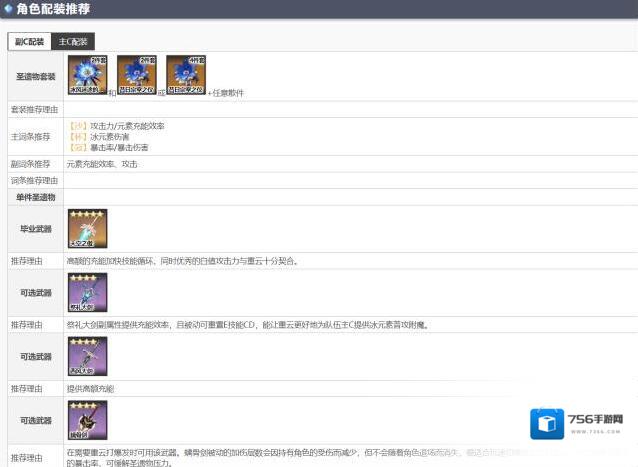Viewport: 638px width, 467px height.
Task: Click the 副词条推荐 row label
Action: click(30, 163)
